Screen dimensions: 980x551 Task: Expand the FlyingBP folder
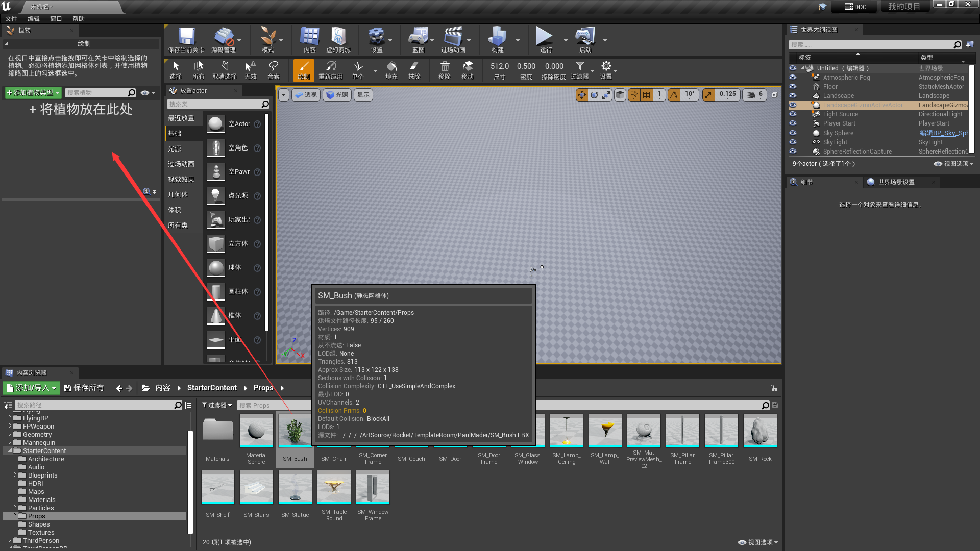click(10, 418)
